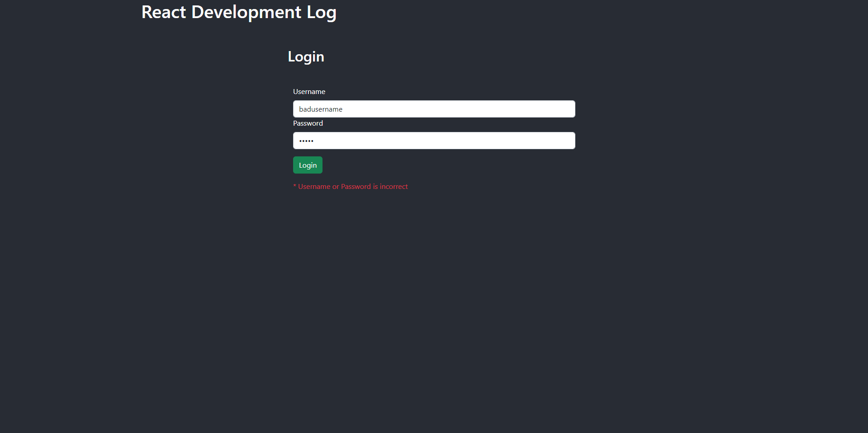Click the React Development Log title

[x=239, y=12]
